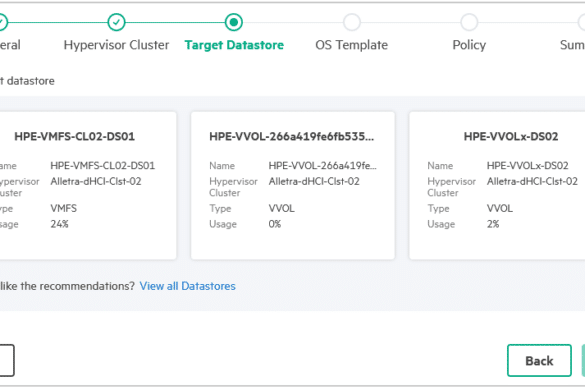
Task: Select the HPE-VVOL-266a419fe6fb535 datastore card
Action: click(x=293, y=185)
